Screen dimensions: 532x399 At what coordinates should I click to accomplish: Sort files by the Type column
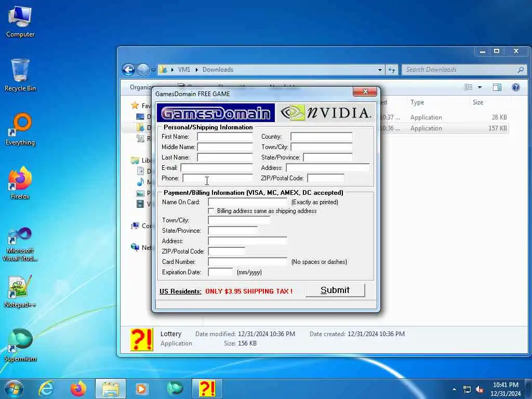417,102
